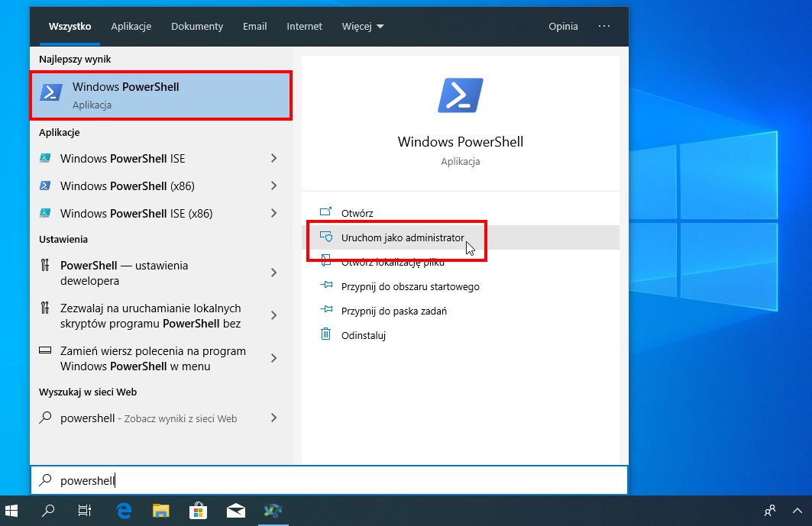Viewport: 812px width, 526px height.
Task: Switch to the Email tab
Action: (x=255, y=27)
